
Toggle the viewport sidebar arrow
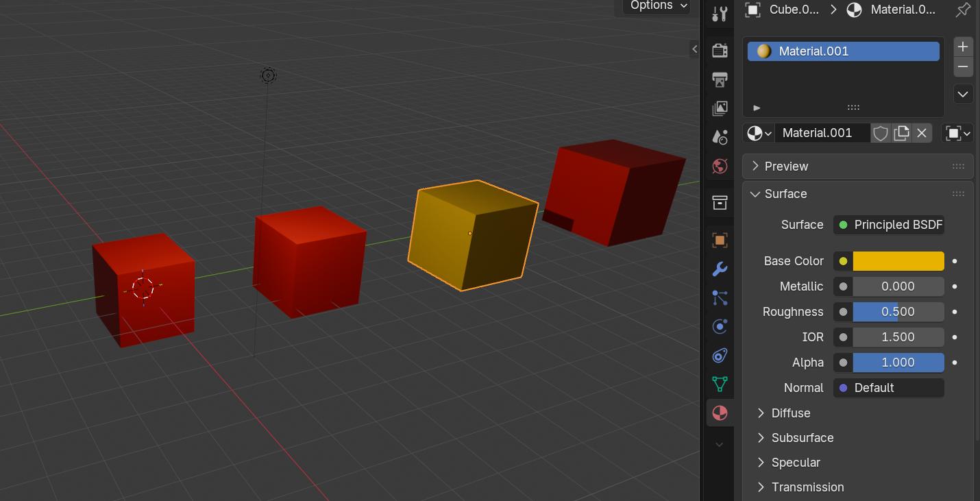tap(694, 49)
